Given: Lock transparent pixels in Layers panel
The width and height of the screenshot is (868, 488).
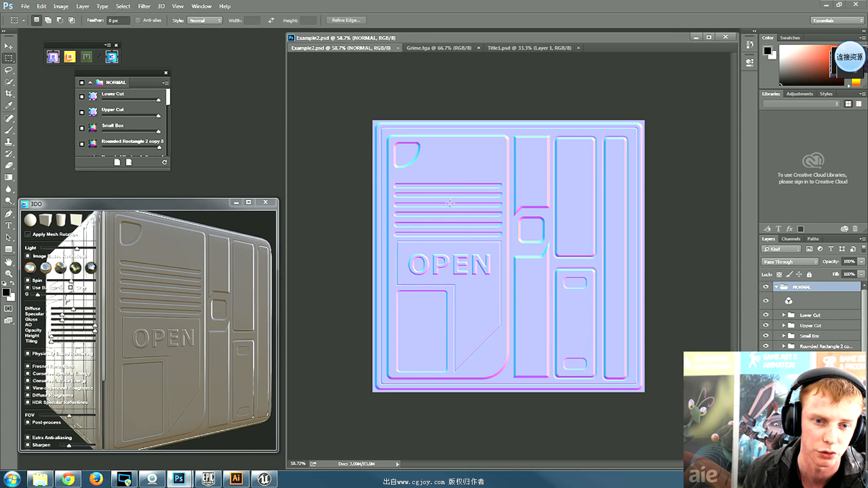Looking at the screenshot, I should point(779,274).
